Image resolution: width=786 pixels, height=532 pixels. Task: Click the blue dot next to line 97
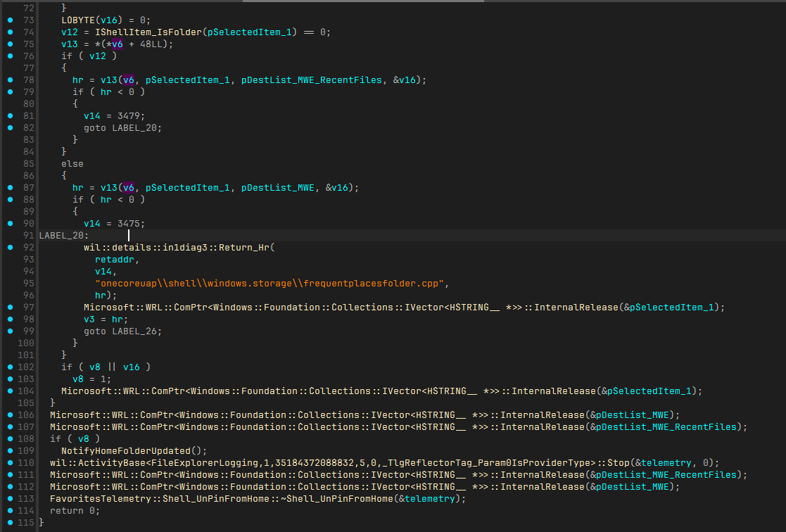coord(9,307)
